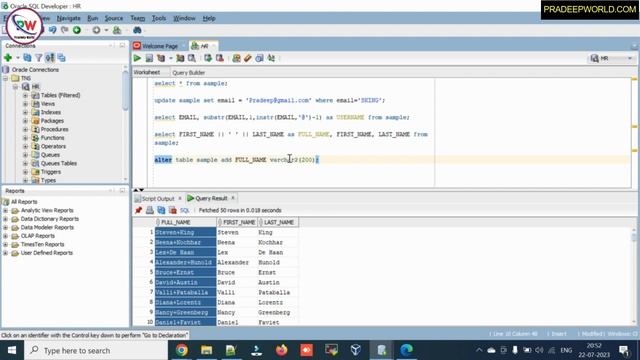This screenshot has width=640, height=360.
Task: Click cell 'Alexander+Hunold' in results
Action: pos(185,262)
